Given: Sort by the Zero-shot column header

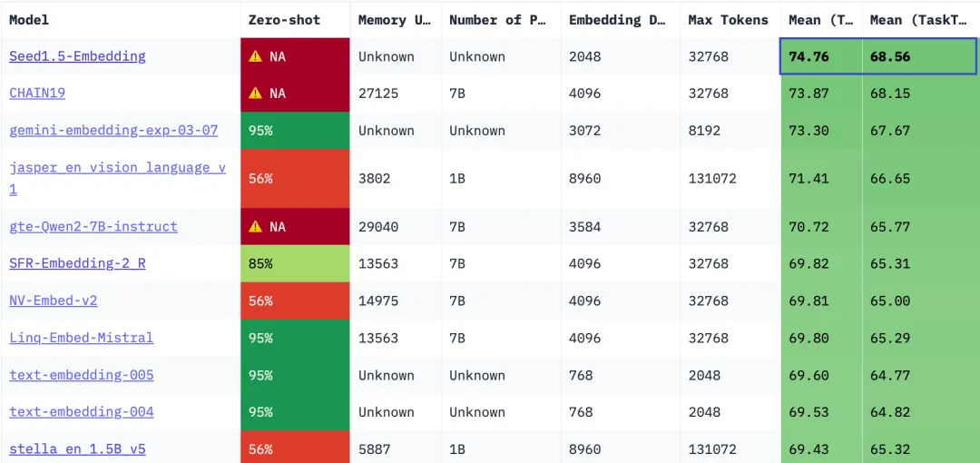Looking at the screenshot, I should pos(284,20).
